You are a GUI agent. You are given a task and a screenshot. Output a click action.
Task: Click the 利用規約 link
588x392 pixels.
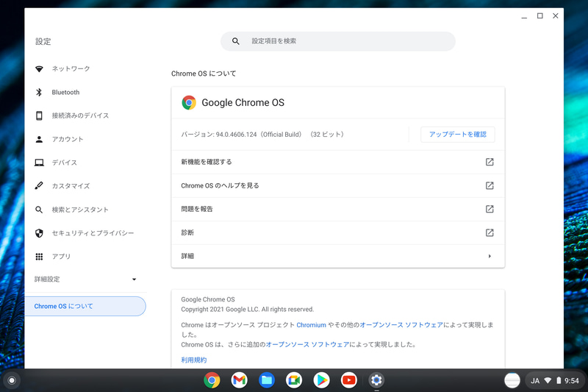194,360
